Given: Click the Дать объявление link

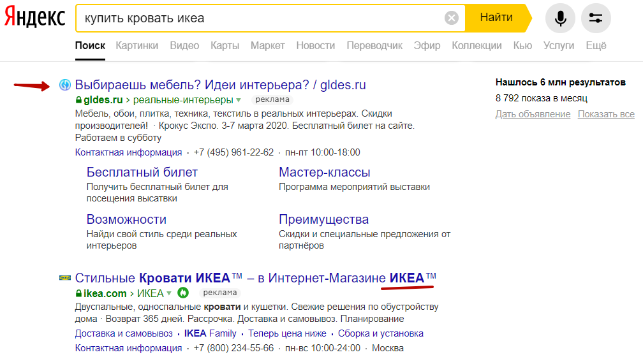Looking at the screenshot, I should (533, 114).
